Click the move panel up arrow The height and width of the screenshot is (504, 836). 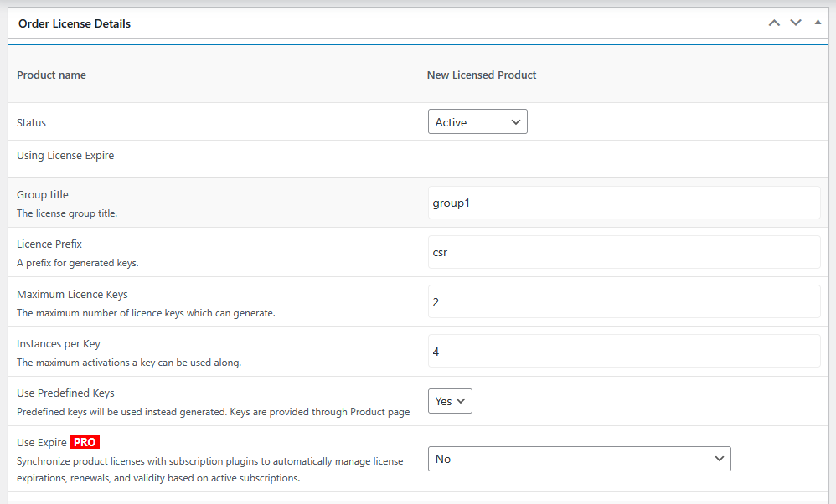774,23
